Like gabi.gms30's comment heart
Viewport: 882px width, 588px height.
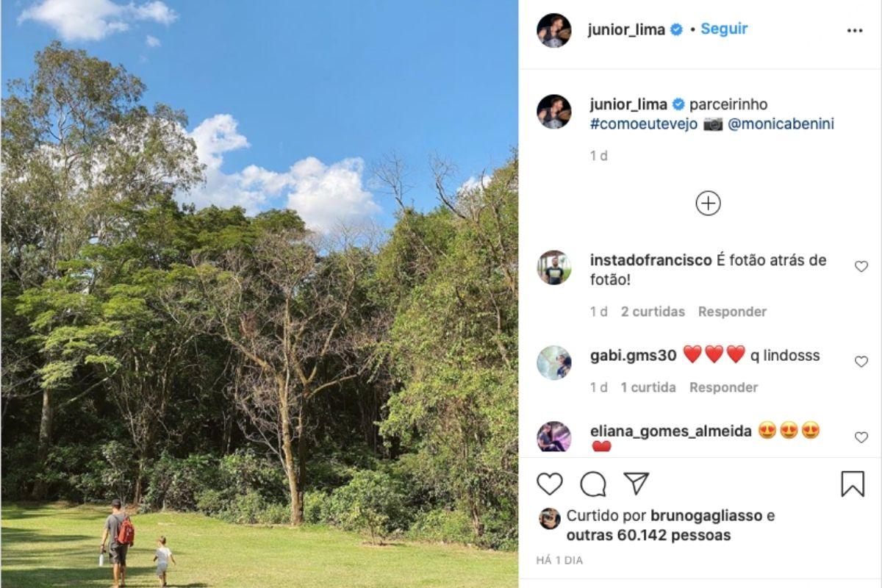861,362
